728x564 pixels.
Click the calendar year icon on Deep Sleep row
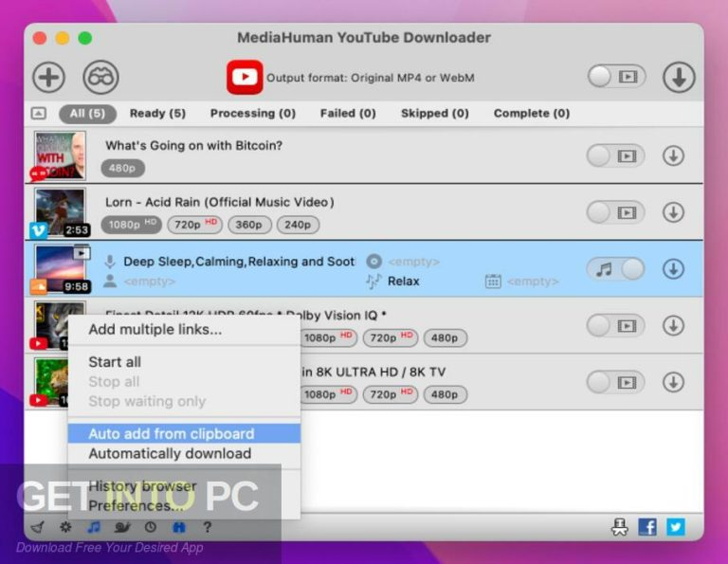point(493,282)
